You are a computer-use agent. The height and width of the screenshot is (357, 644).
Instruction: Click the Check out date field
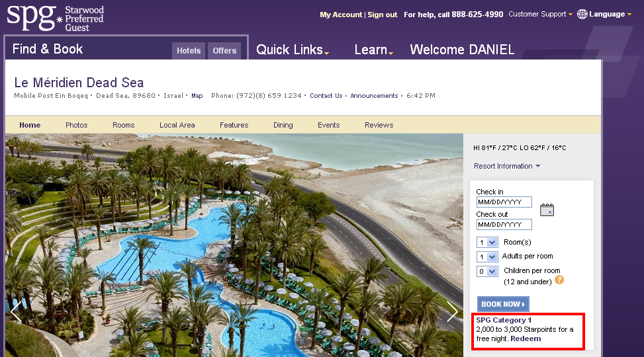[504, 225]
